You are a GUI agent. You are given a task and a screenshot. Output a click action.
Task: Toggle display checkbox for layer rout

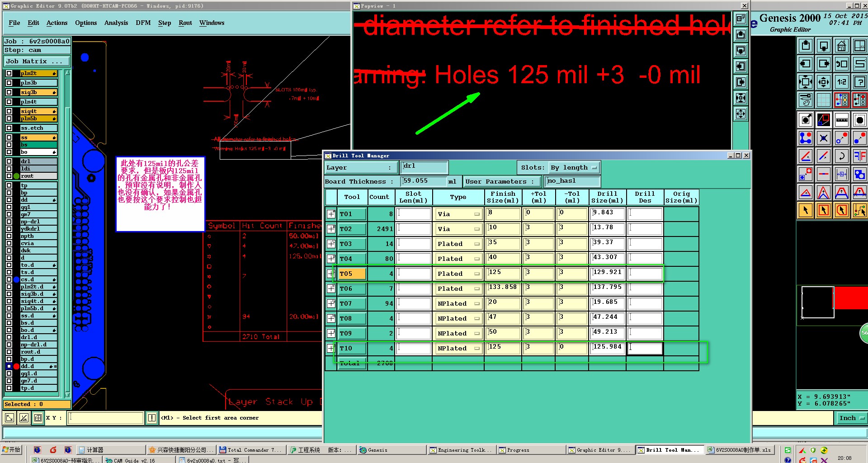(9, 176)
